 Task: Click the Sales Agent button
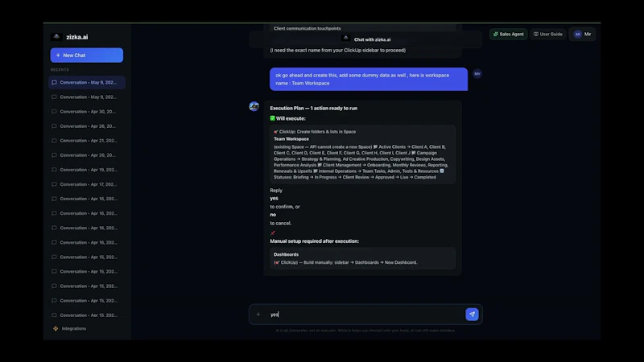(x=508, y=34)
